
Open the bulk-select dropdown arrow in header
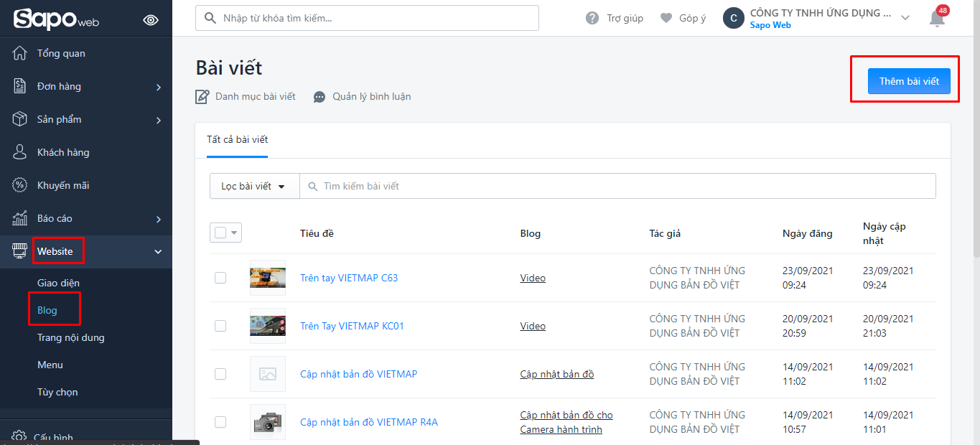[234, 233]
